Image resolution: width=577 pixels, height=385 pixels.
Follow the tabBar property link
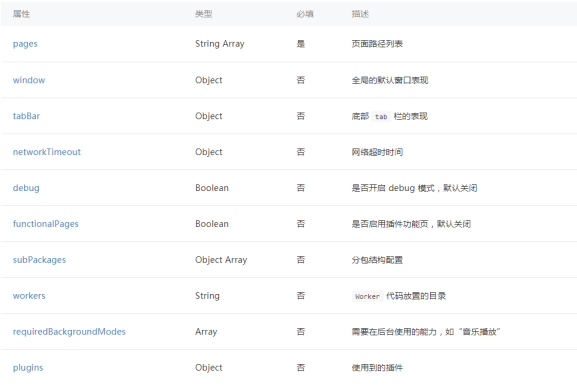(x=26, y=116)
